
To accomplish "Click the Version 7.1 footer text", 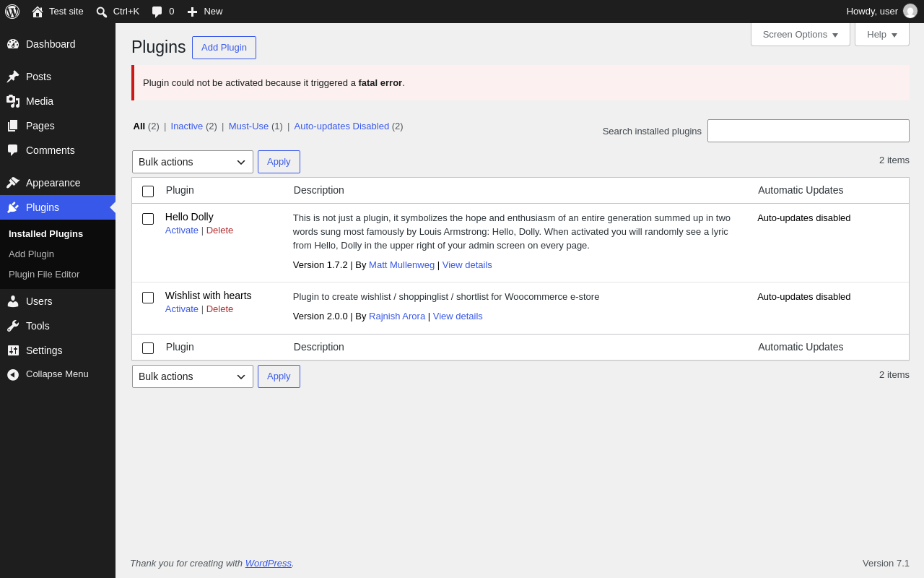I will [886, 564].
